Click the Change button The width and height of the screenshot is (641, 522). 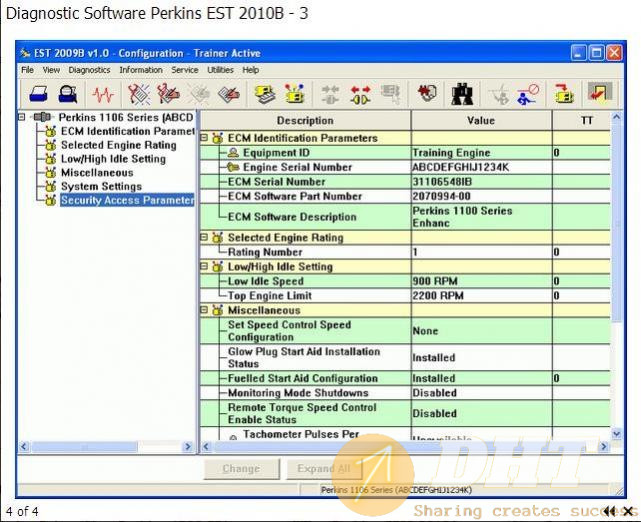[x=242, y=468]
